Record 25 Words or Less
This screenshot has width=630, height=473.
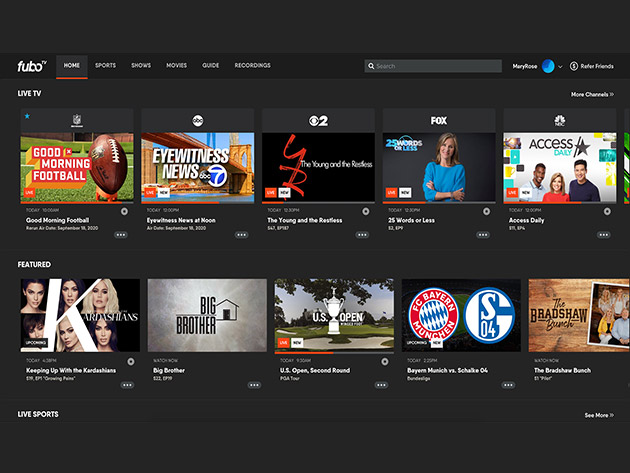487,211
